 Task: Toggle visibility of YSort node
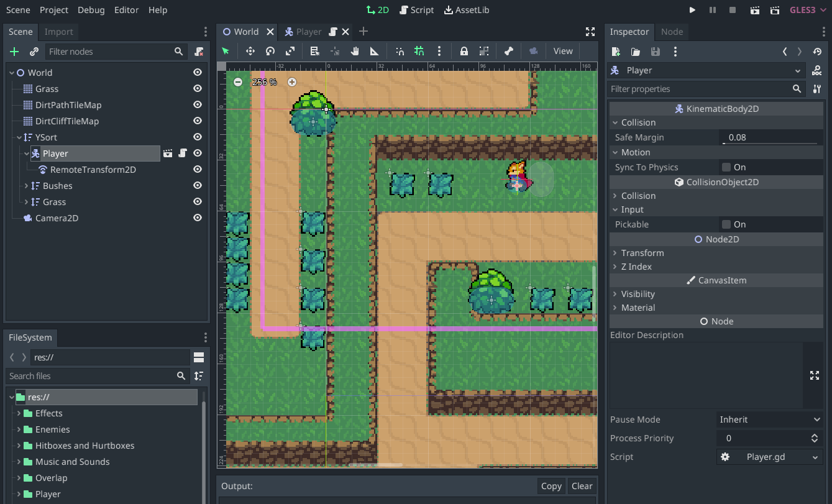pos(198,137)
